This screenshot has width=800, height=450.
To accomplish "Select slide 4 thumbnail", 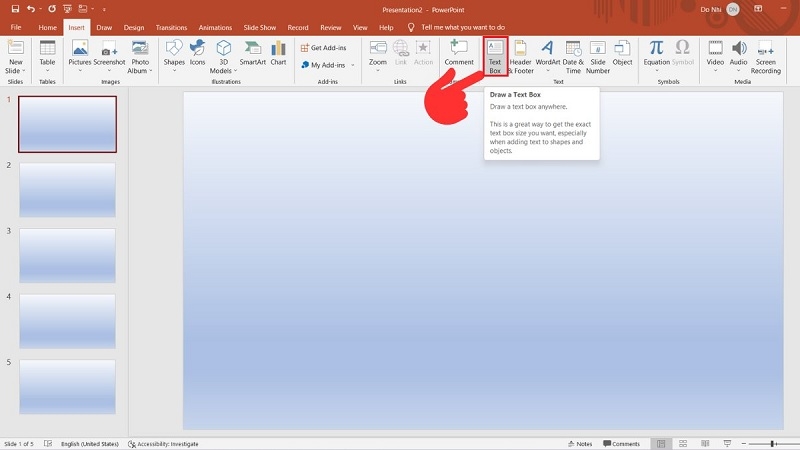I will tap(67, 321).
